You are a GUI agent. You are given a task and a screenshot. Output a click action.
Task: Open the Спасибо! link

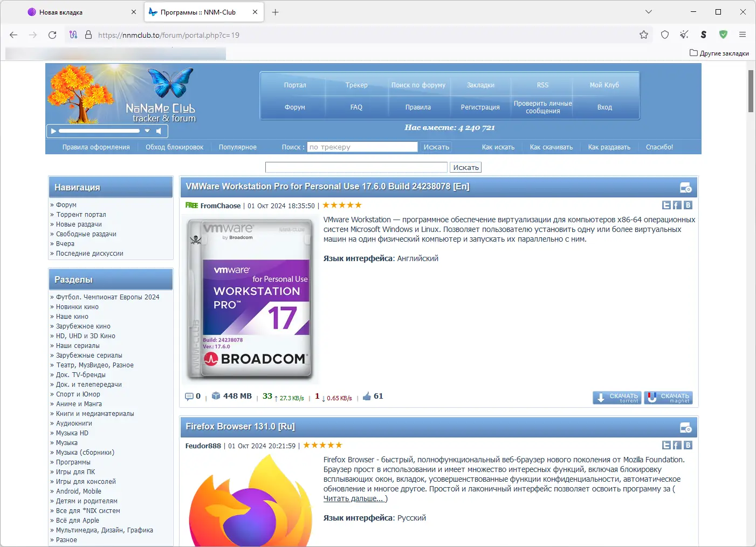pyautogui.click(x=659, y=147)
